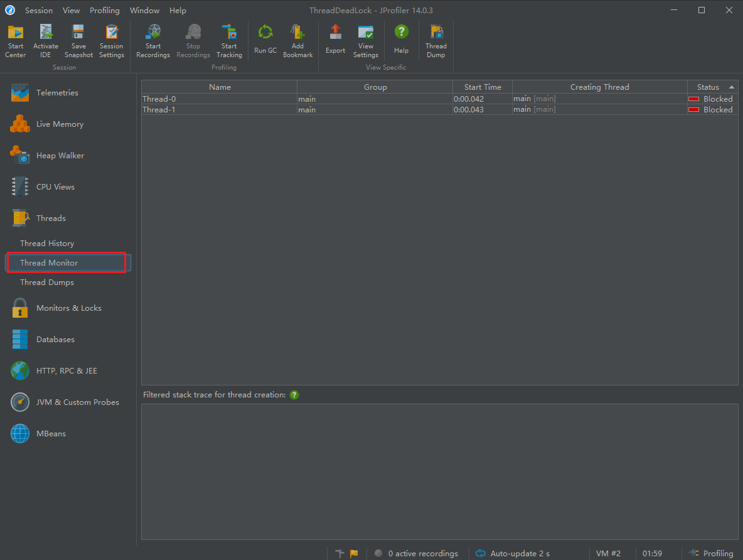Open the Profiling menu
Screen dimensions: 743x560
tap(105, 10)
